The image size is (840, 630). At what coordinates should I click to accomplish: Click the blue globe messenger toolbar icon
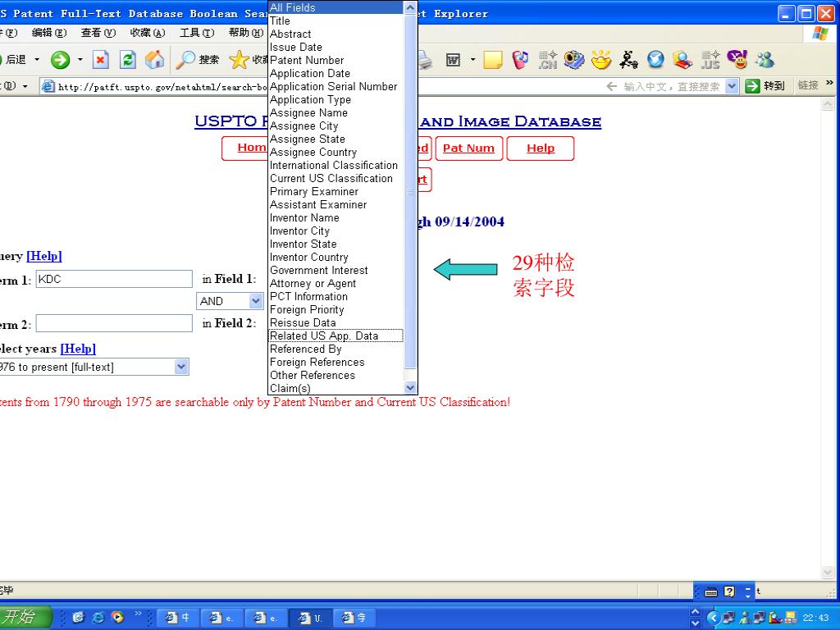pyautogui.click(x=655, y=59)
